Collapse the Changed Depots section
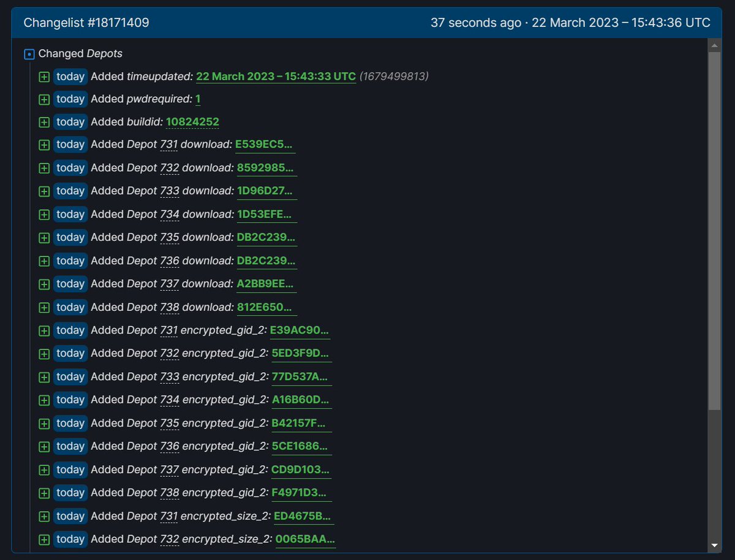The height and width of the screenshot is (560, 735). 29,54
